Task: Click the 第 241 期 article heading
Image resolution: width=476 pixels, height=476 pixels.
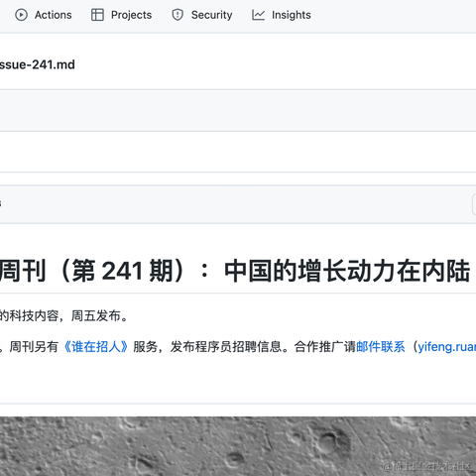Action: click(235, 271)
